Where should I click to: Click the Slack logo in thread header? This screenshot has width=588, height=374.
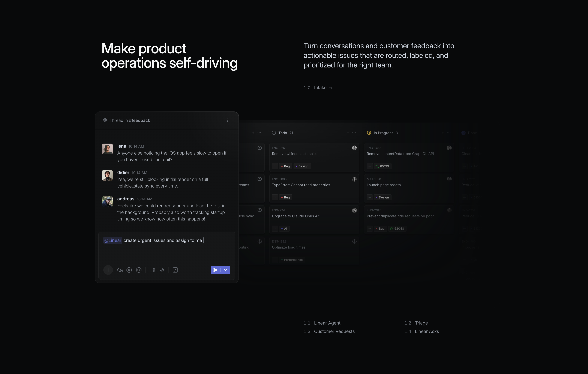click(105, 120)
